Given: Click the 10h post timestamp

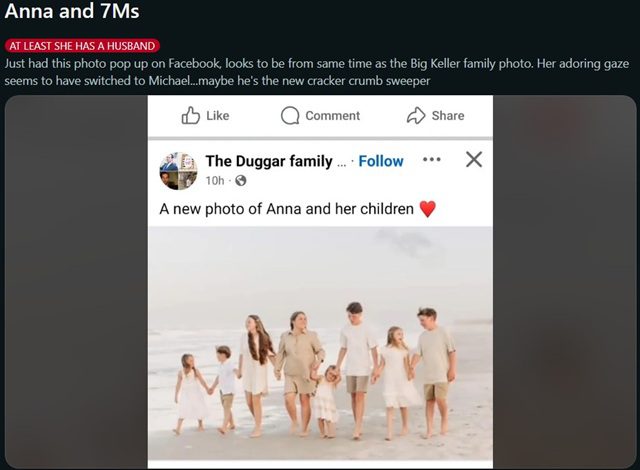Looking at the screenshot, I should (x=215, y=181).
